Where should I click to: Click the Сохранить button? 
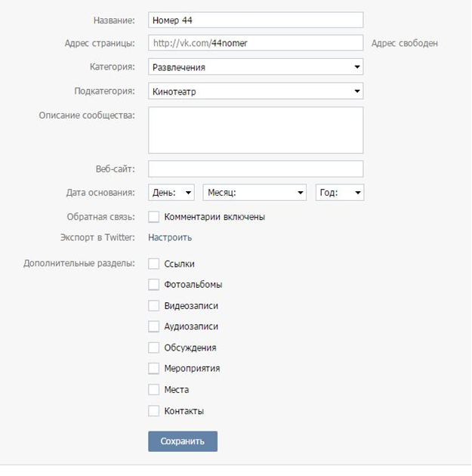pyautogui.click(x=183, y=441)
